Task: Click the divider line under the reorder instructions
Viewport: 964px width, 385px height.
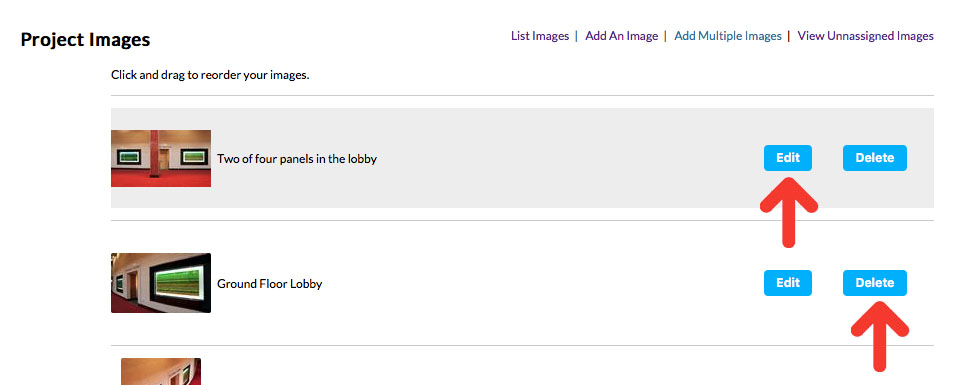Action: coord(523,95)
